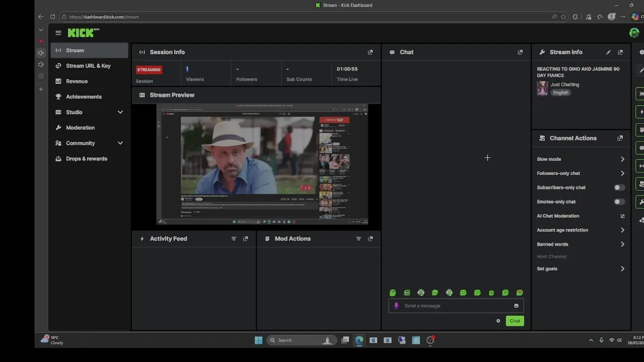Click in the Send a message field
This screenshot has height=362, width=644.
coord(456,306)
